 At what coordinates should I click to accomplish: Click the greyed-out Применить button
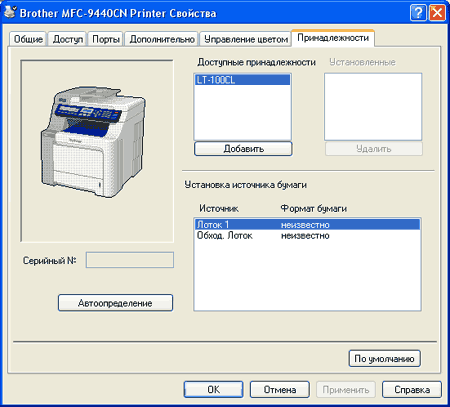pyautogui.click(x=346, y=389)
